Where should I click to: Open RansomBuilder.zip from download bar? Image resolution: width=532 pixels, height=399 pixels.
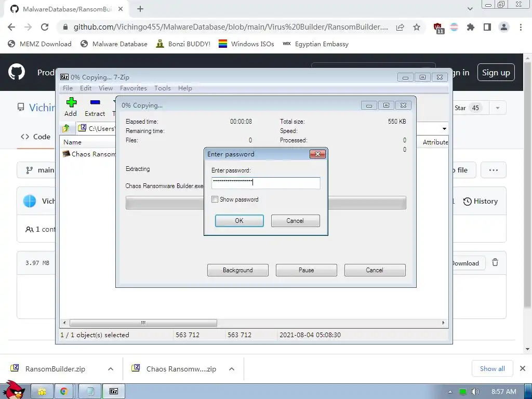(48, 369)
